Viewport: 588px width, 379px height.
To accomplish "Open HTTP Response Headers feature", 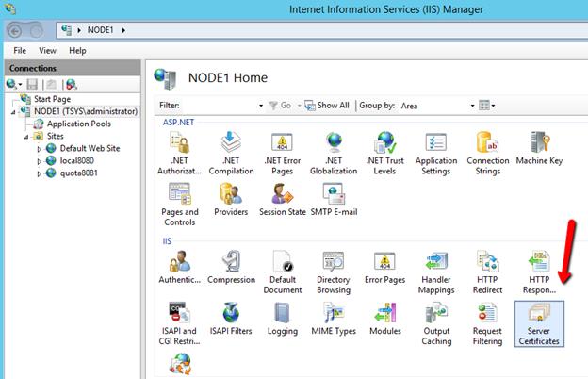I will pyautogui.click(x=539, y=272).
